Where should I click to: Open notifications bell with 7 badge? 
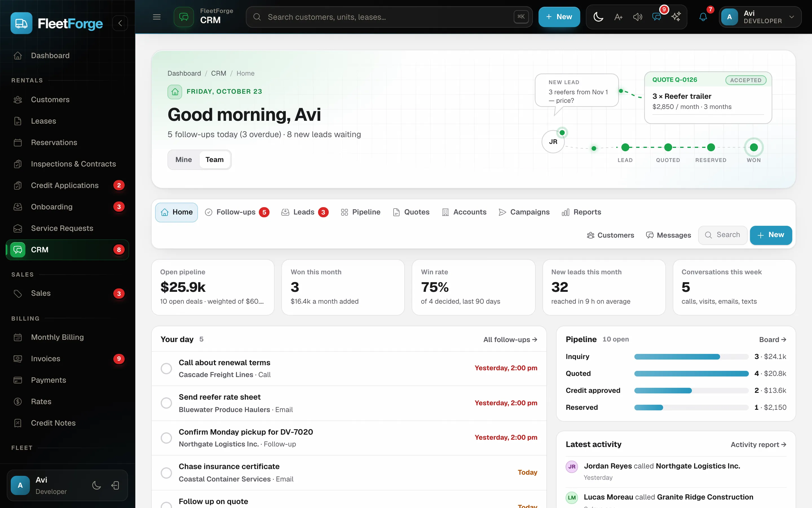click(703, 17)
